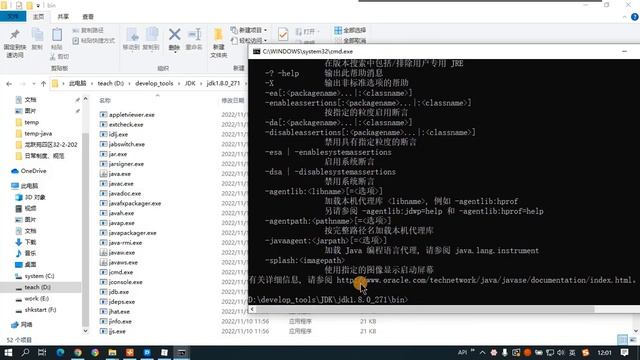Sort files by the Name column header
The height and width of the screenshot is (360, 640).
point(105,100)
